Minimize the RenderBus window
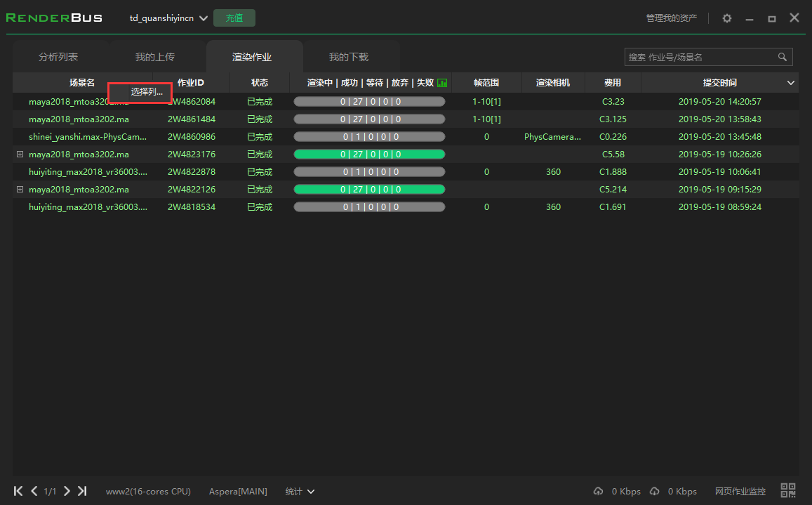Viewport: 812px width, 505px height. pyautogui.click(x=750, y=19)
